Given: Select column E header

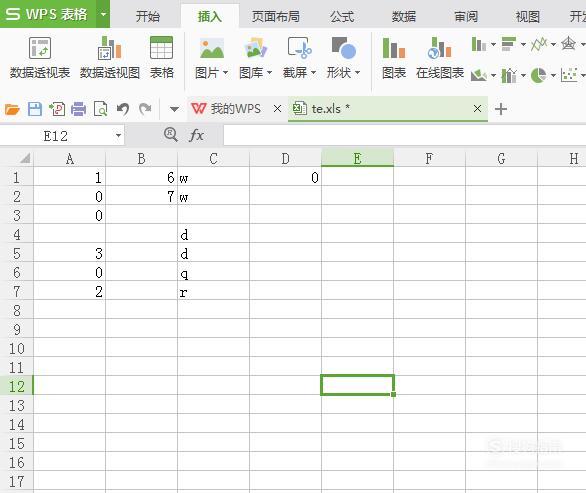Looking at the screenshot, I should (x=357, y=158).
